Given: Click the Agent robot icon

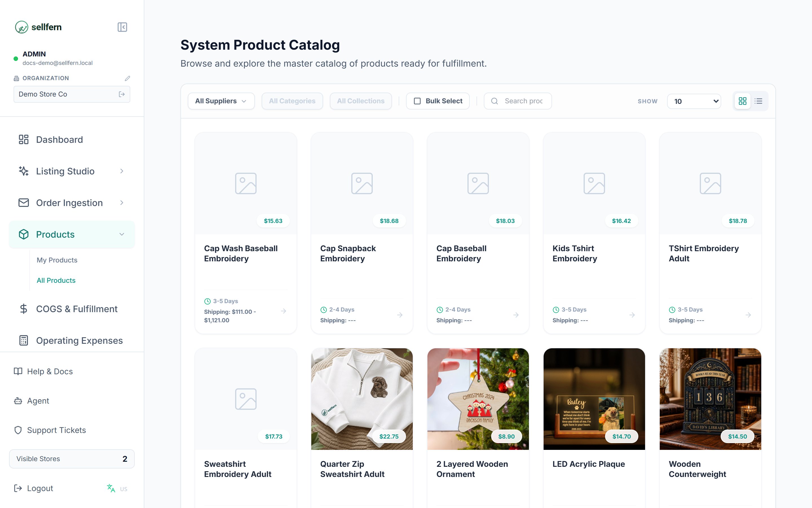Looking at the screenshot, I should click(x=18, y=401).
